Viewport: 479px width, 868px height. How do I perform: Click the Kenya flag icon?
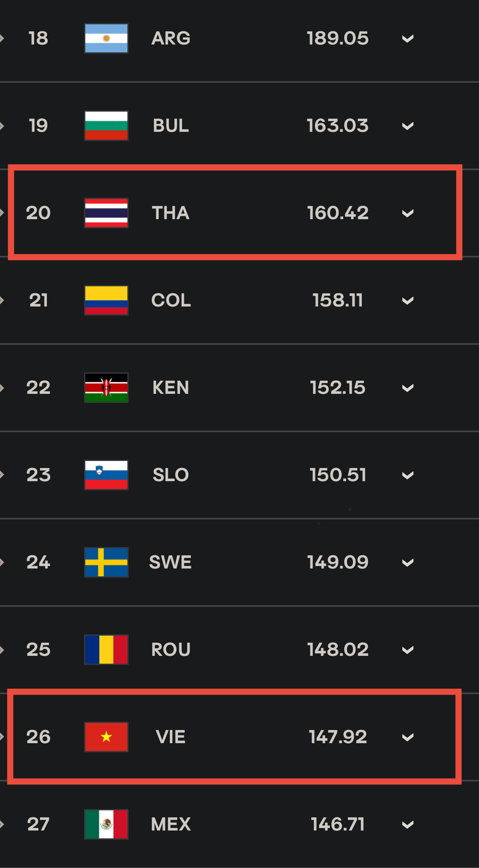click(106, 388)
